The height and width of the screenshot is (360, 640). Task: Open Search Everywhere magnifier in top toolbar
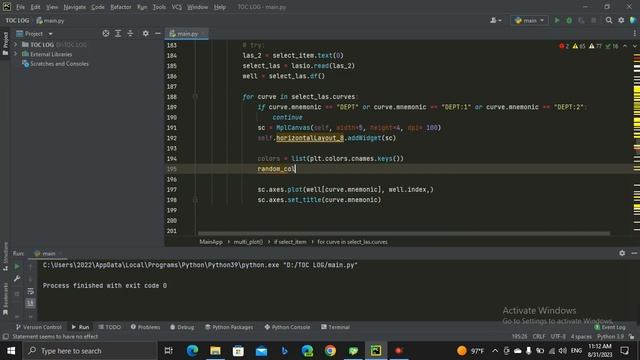(x=609, y=20)
